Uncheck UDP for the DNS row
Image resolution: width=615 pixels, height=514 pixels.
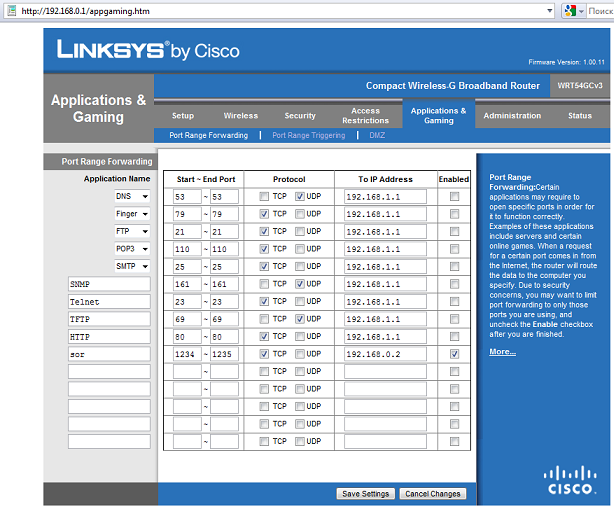click(x=300, y=196)
